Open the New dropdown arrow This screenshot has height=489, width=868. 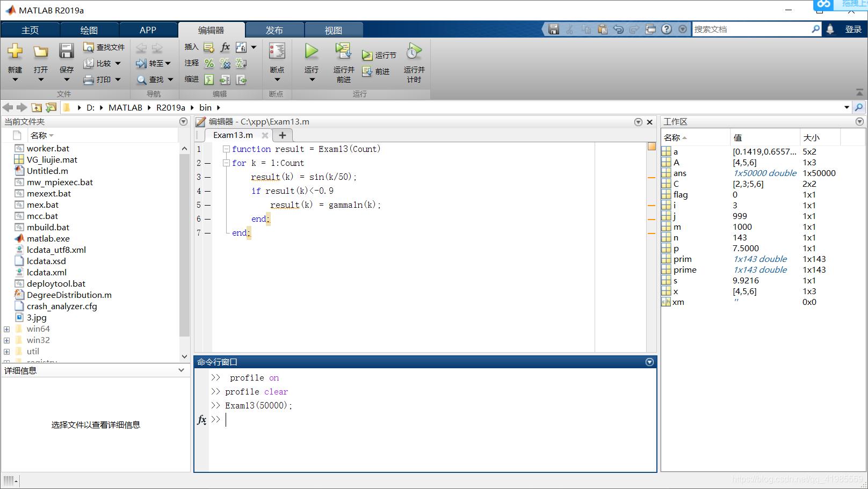pos(15,80)
